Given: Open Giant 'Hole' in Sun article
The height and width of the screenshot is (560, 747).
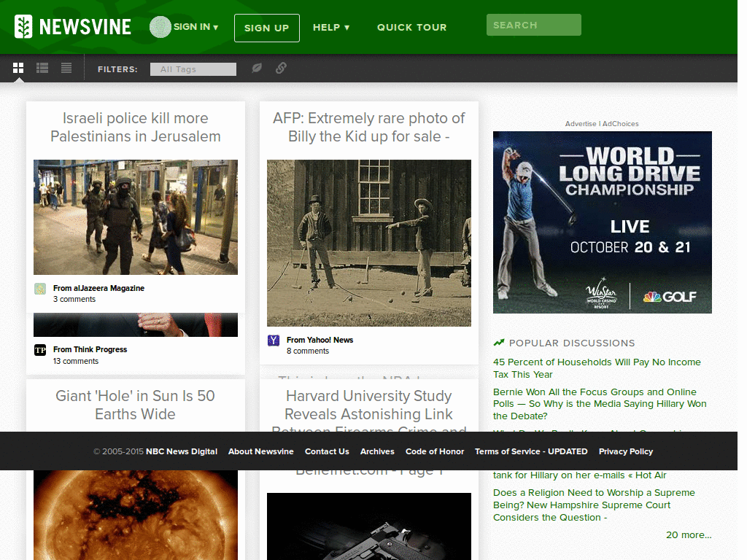Looking at the screenshot, I should [135, 405].
